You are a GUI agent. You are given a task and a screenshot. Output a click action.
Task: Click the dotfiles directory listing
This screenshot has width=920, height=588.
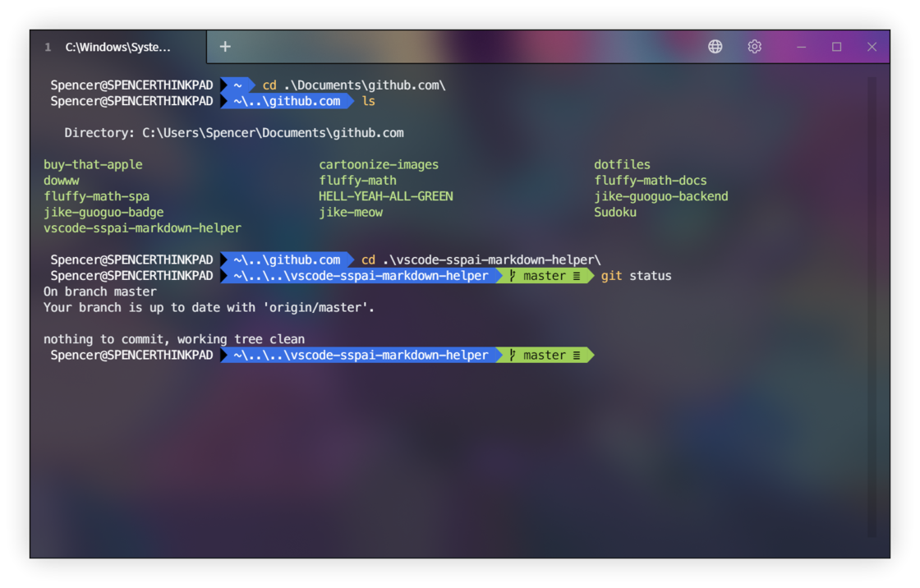(x=622, y=163)
